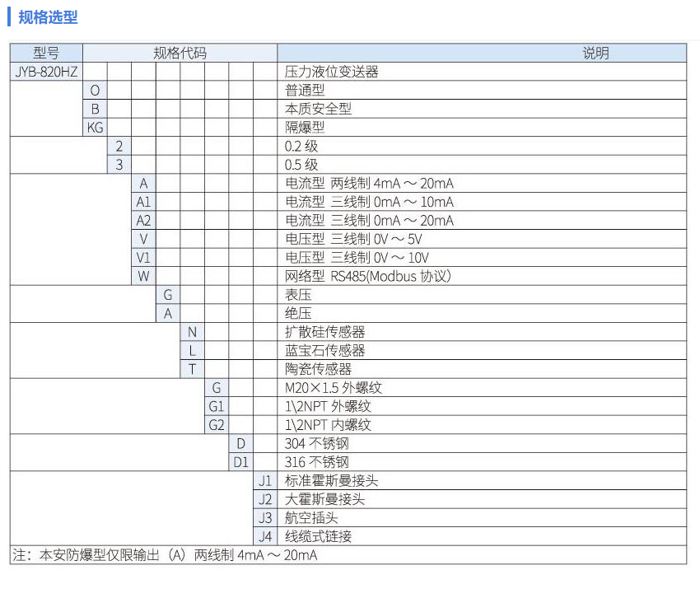The width and height of the screenshot is (700, 598).
Task: Click the 标准霍斯曼接头 description
Action: click(x=332, y=480)
